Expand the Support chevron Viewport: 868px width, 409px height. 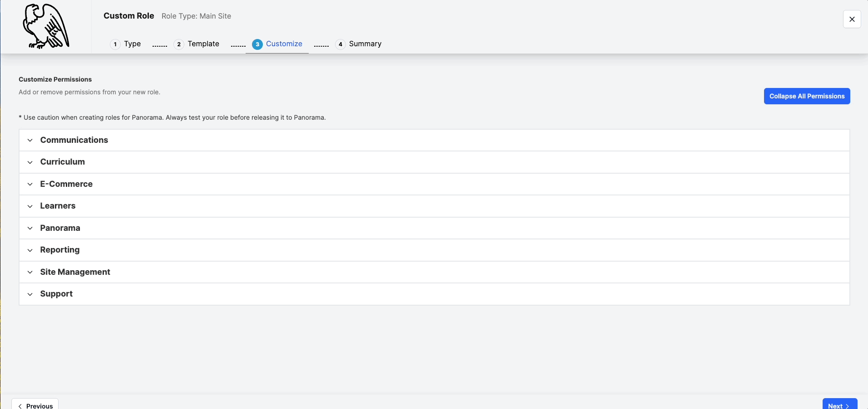pyautogui.click(x=30, y=294)
